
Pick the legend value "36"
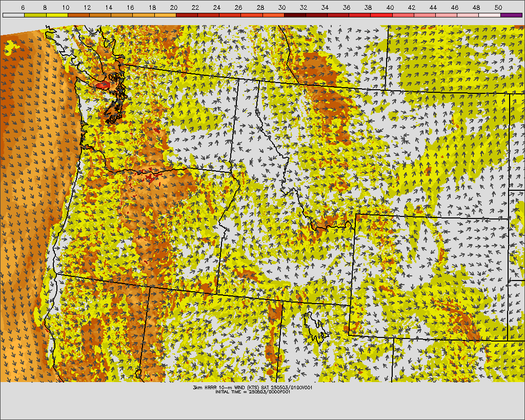pos(347,8)
